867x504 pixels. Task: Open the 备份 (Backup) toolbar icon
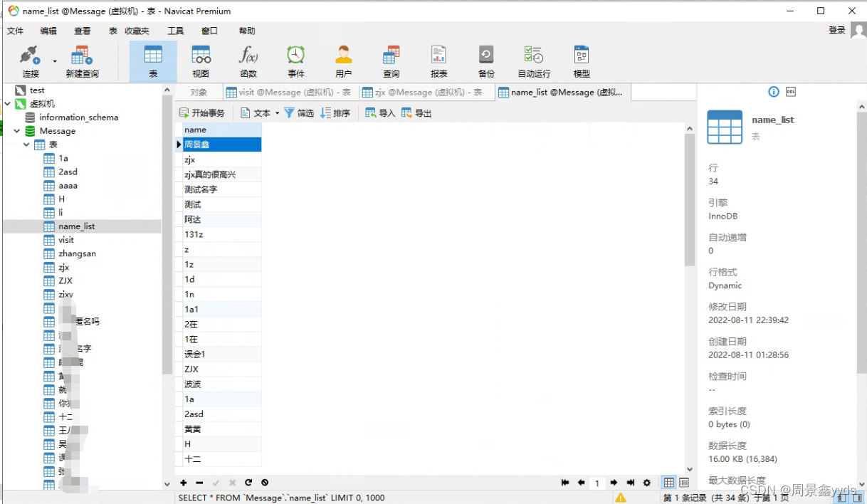[486, 61]
